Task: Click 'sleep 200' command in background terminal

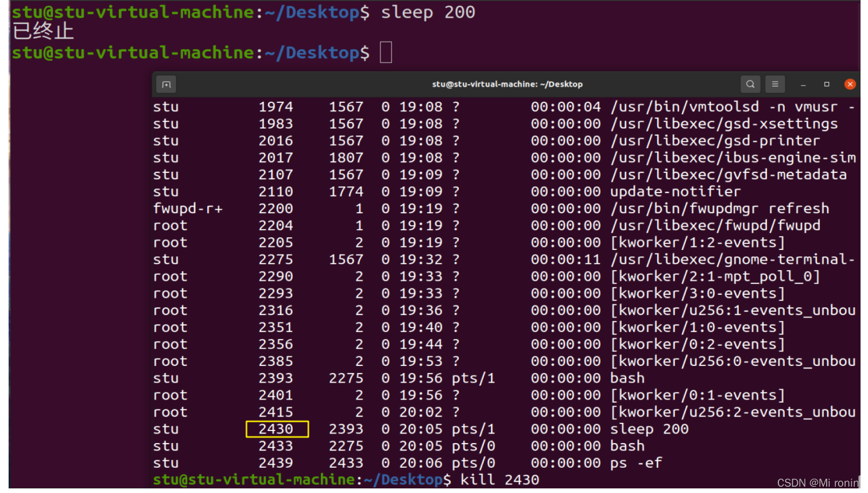Action: [428, 13]
